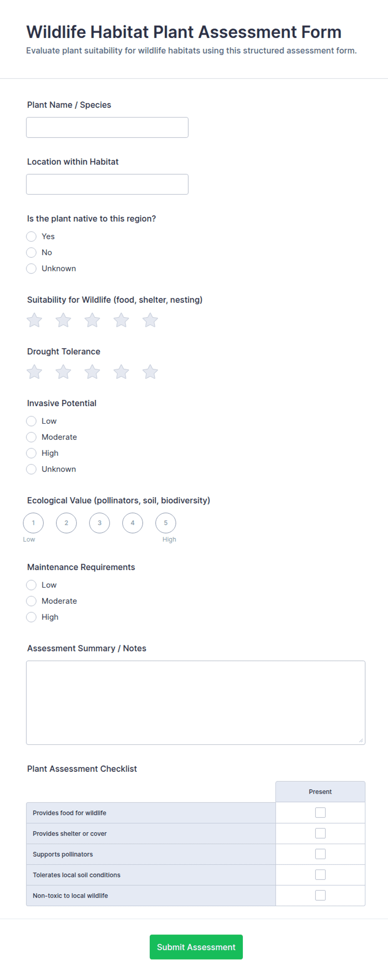This screenshot has width=388, height=980.
Task: Click the Submit Assessment button
Action: (x=196, y=947)
